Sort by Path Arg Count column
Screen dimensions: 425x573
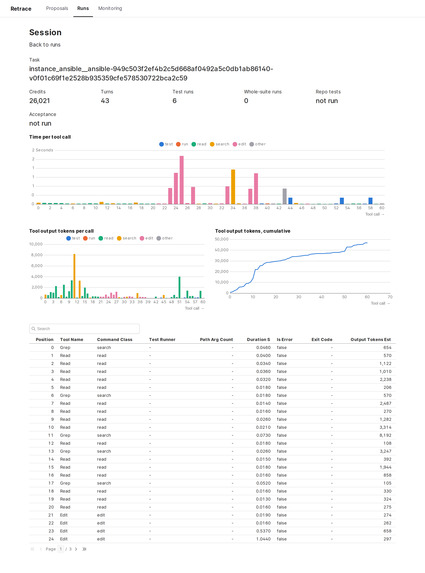pyautogui.click(x=216, y=339)
